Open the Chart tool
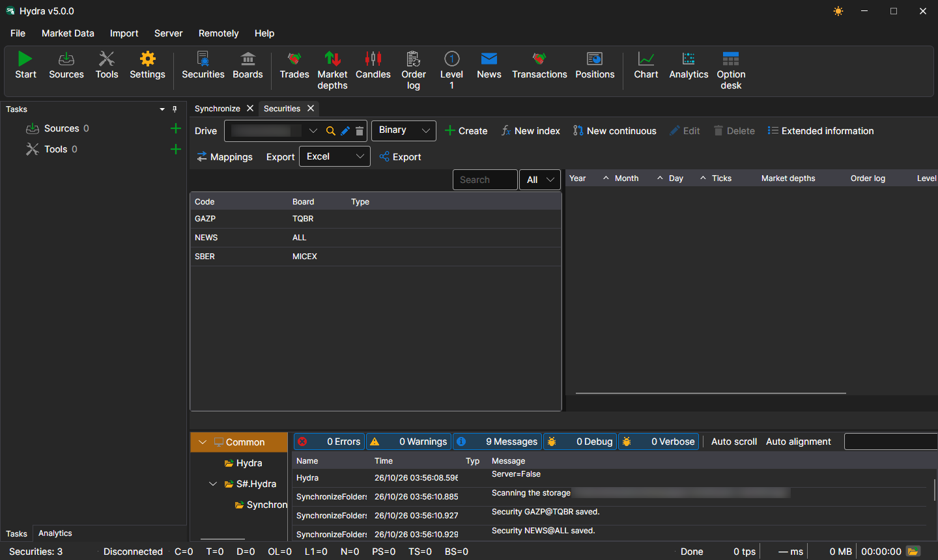Viewport: 938px width, 560px height. [x=646, y=65]
